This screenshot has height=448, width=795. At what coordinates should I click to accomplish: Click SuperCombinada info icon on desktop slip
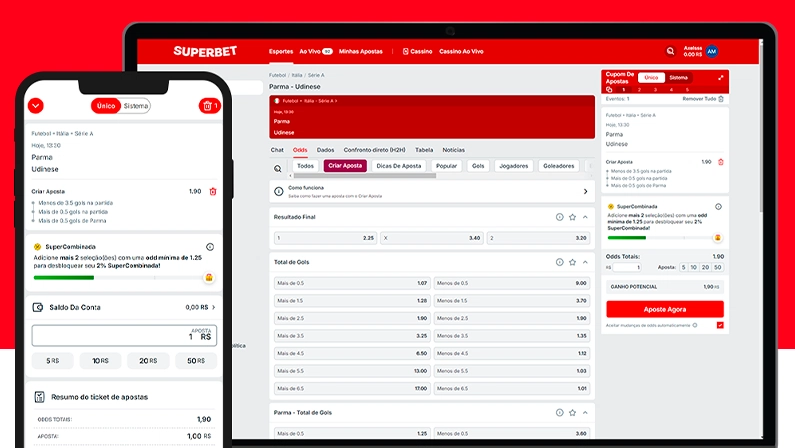[718, 207]
